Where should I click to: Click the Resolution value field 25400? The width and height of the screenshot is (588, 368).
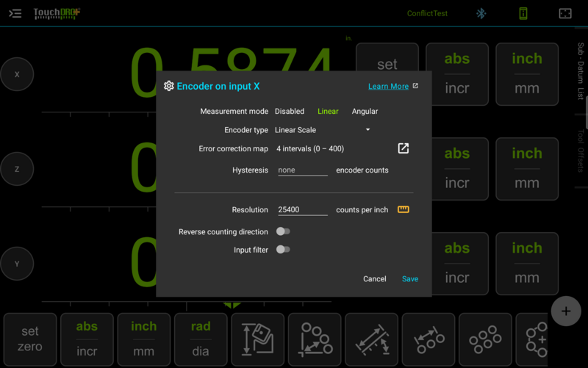302,210
